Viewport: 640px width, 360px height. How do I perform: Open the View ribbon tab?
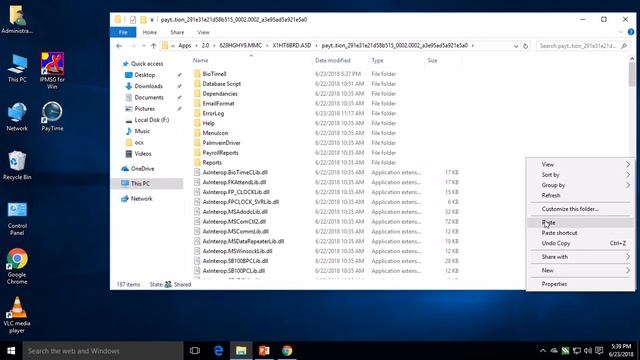(x=203, y=32)
